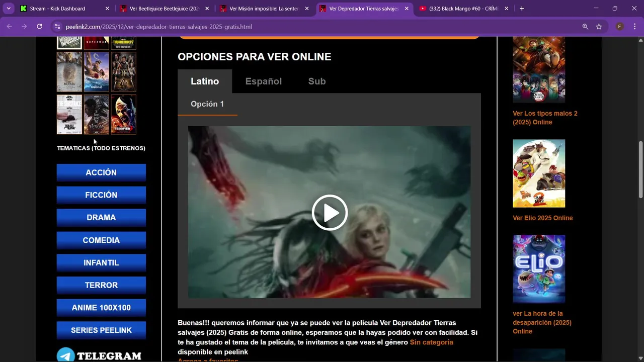Close the Stream - Kick Dashboard tab
644x362 pixels.
(107, 9)
